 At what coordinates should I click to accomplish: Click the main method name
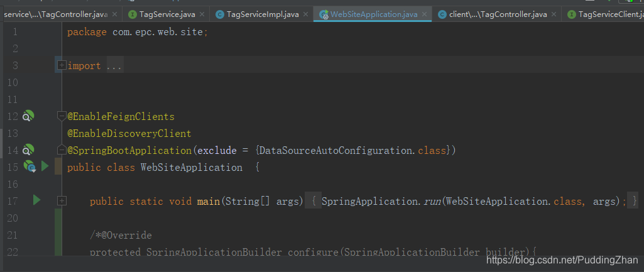209,201
